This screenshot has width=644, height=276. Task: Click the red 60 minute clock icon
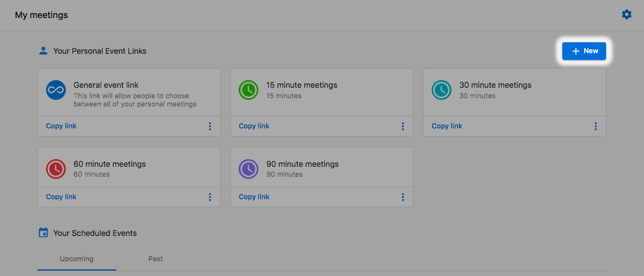[56, 169]
